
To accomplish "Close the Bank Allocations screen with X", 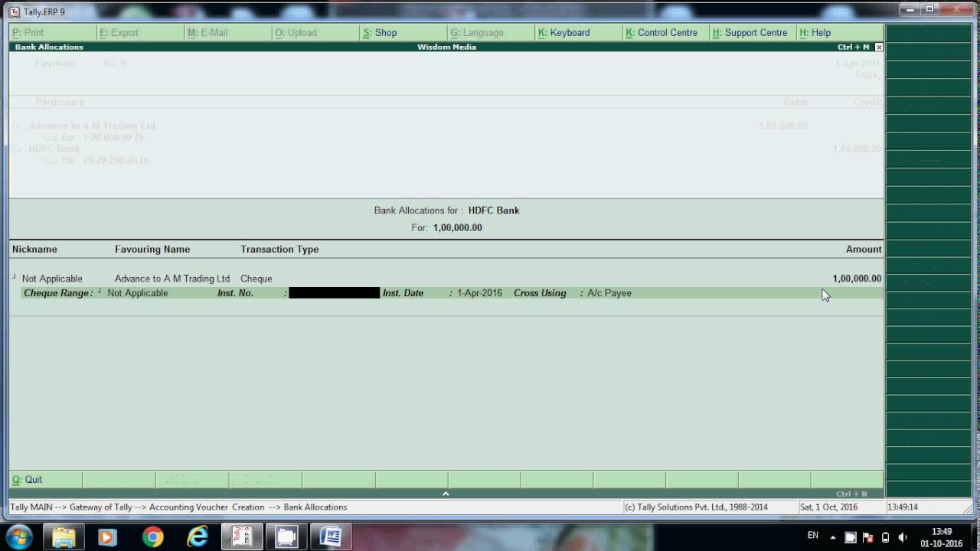I will [x=879, y=47].
